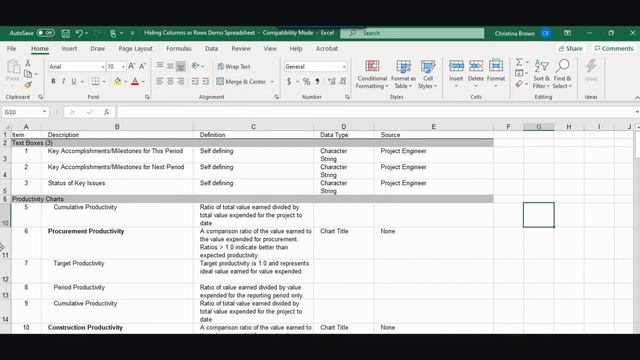Click the Delete cells icon

(476, 66)
